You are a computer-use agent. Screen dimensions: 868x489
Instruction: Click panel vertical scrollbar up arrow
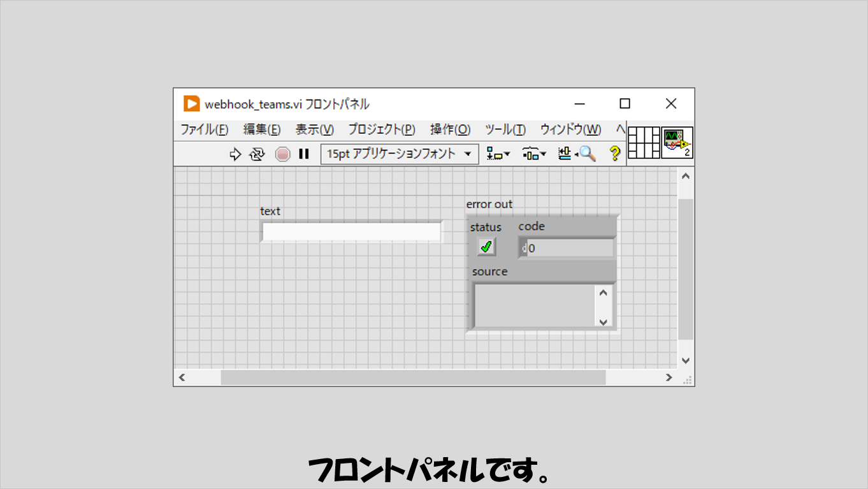coord(686,176)
